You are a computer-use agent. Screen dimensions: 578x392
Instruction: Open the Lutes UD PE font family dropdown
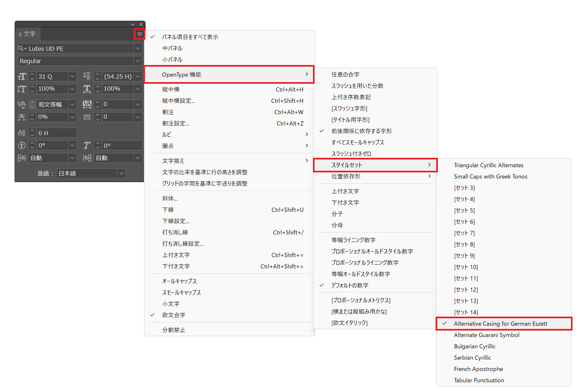click(x=138, y=49)
